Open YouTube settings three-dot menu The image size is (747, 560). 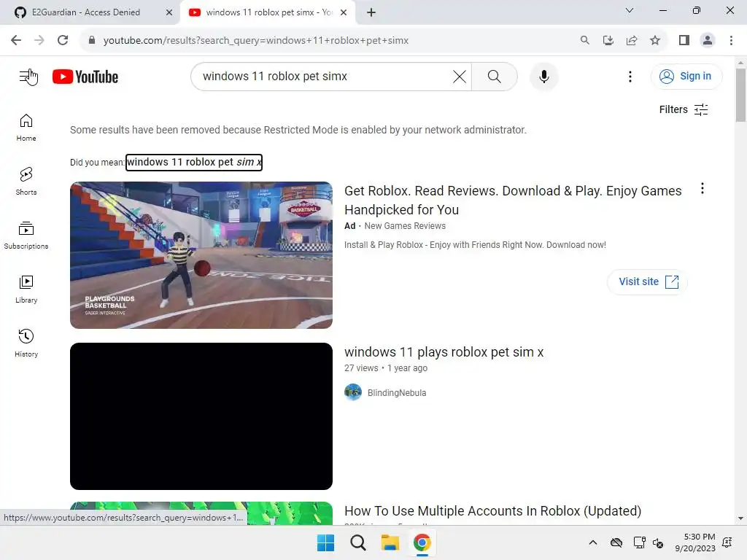tap(630, 77)
